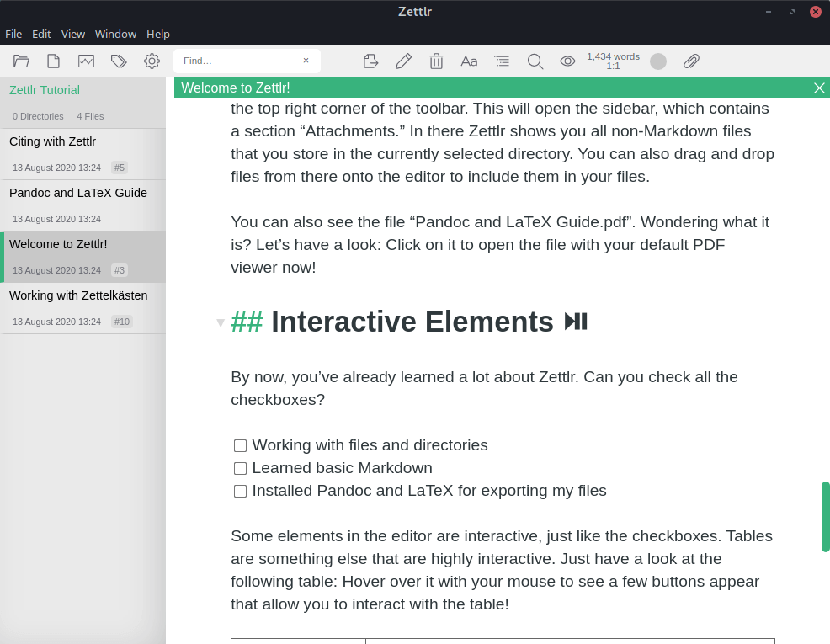Open the View menu
This screenshot has width=830, height=644.
pyautogui.click(x=73, y=34)
